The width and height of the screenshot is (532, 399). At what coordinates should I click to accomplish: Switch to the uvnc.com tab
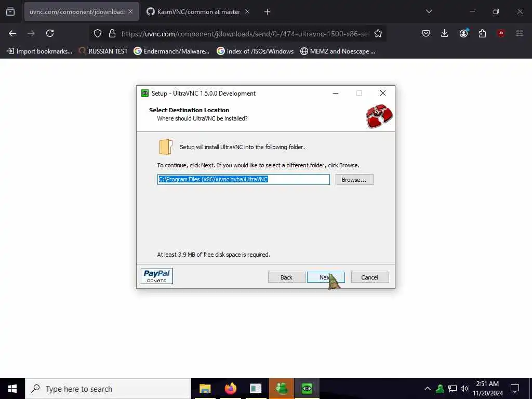[x=82, y=12]
